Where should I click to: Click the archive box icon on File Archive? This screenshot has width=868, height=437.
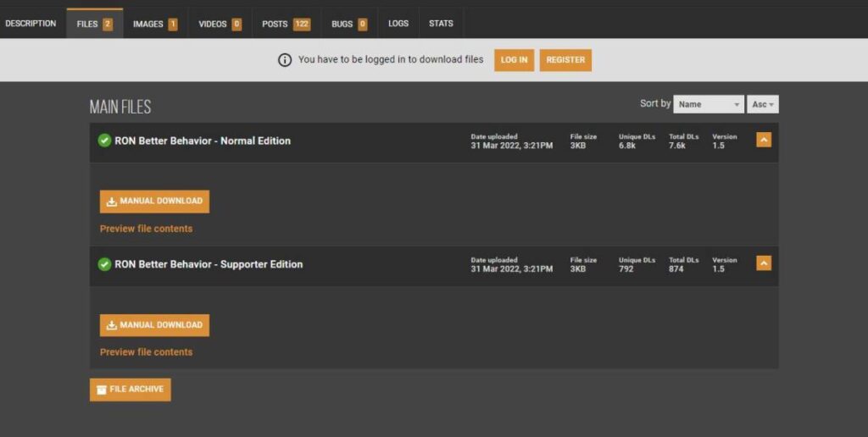tap(102, 390)
